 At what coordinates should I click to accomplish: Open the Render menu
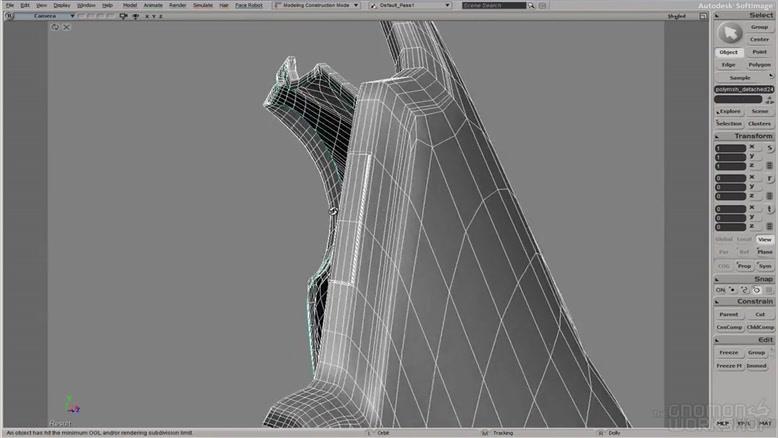point(177,5)
